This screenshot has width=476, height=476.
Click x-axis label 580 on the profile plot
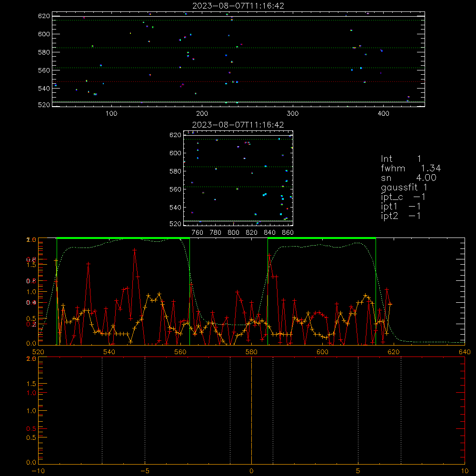coord(251,352)
